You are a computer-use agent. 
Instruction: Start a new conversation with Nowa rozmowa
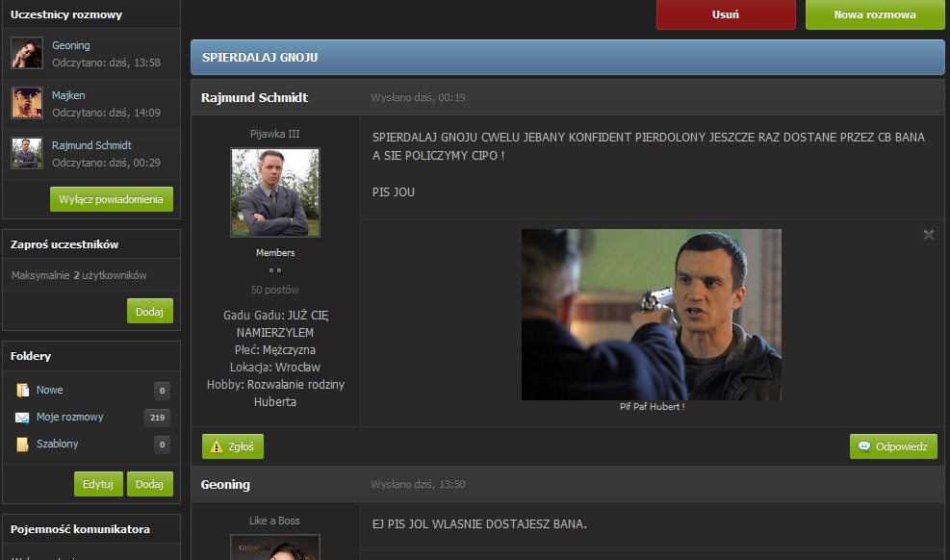pos(875,14)
